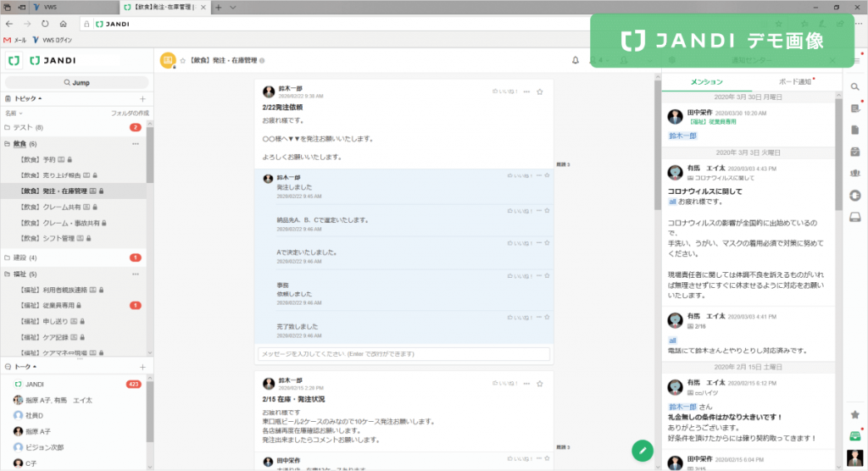Open the file list icon in the right sidebar

(x=855, y=130)
